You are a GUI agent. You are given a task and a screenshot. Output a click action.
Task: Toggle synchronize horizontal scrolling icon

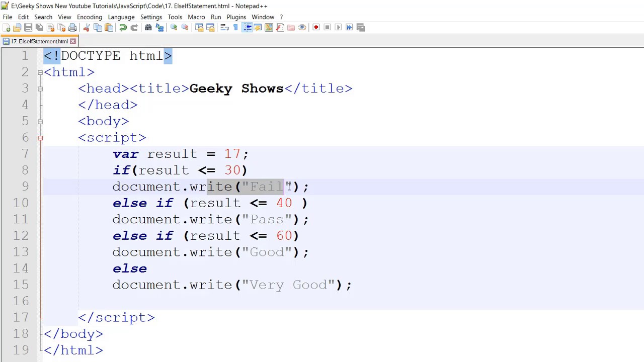[x=210, y=27]
